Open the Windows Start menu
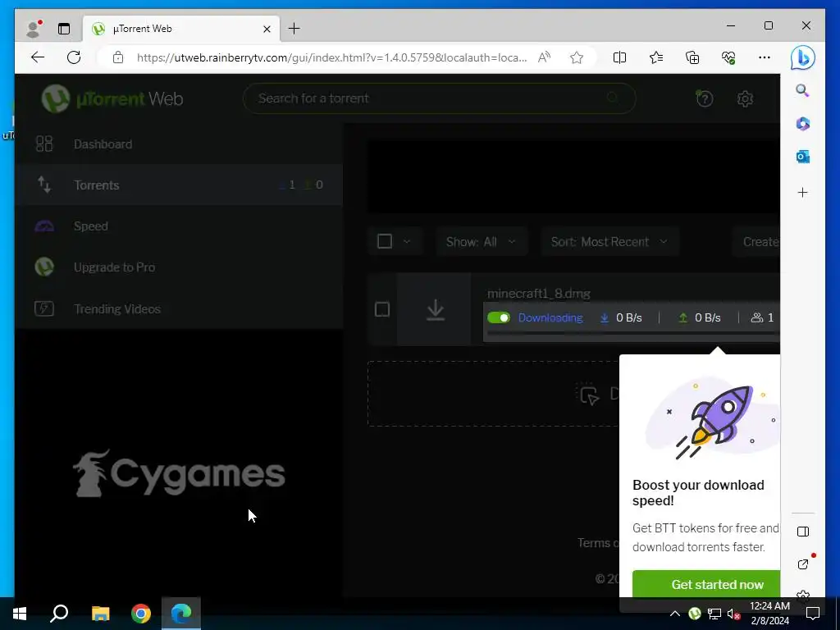 20,614
